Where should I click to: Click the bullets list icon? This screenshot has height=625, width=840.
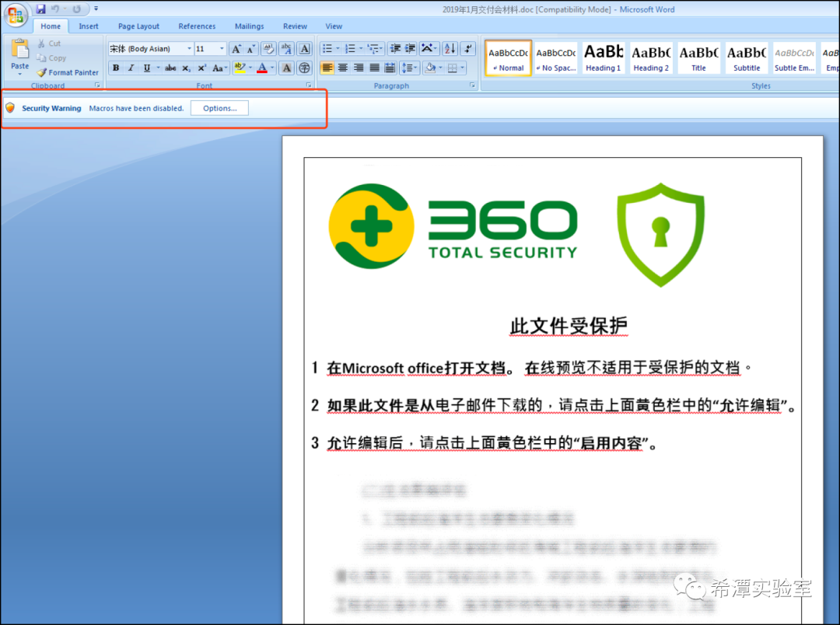(327, 49)
